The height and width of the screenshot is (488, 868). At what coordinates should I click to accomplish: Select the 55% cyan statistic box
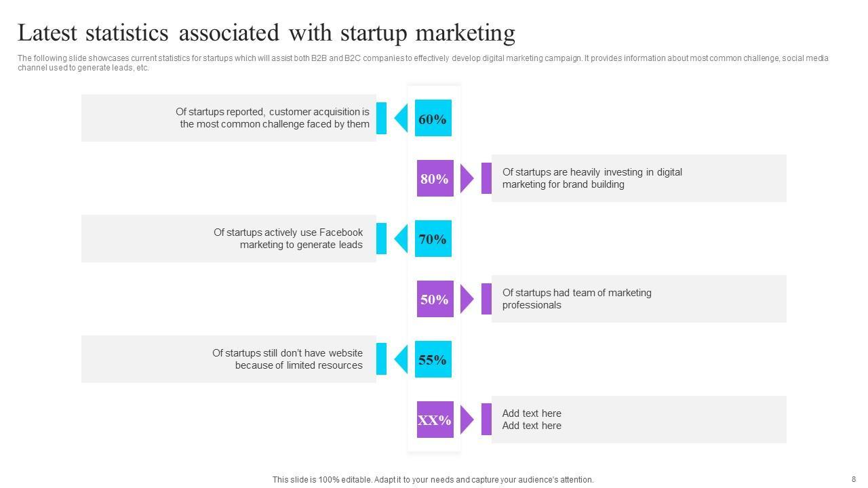[433, 359]
